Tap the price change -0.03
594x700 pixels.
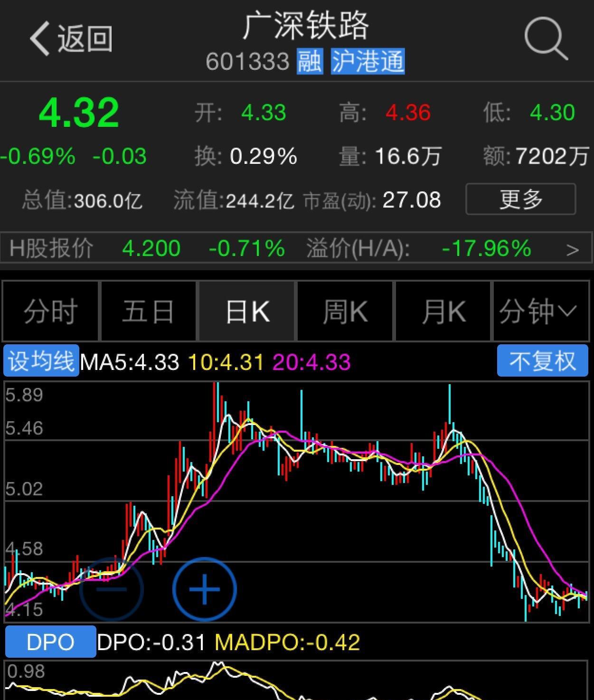coord(120,156)
